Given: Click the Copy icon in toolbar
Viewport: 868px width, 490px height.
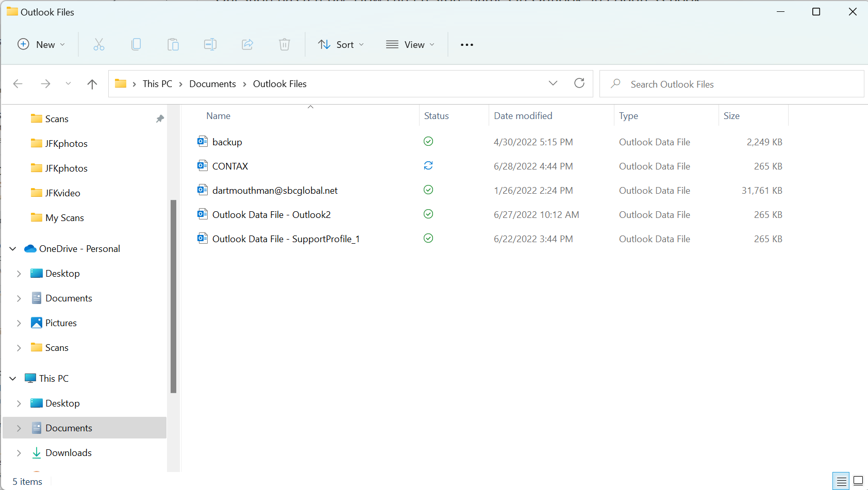Looking at the screenshot, I should pyautogui.click(x=136, y=45).
